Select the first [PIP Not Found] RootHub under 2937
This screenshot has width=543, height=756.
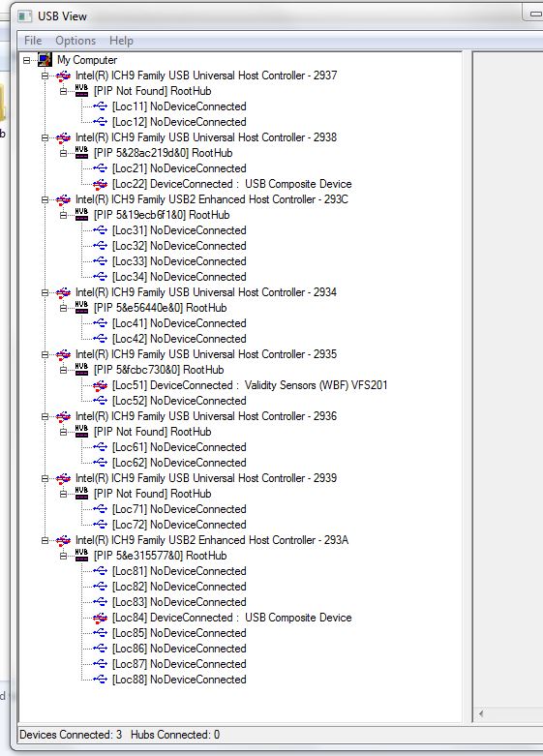[152, 91]
